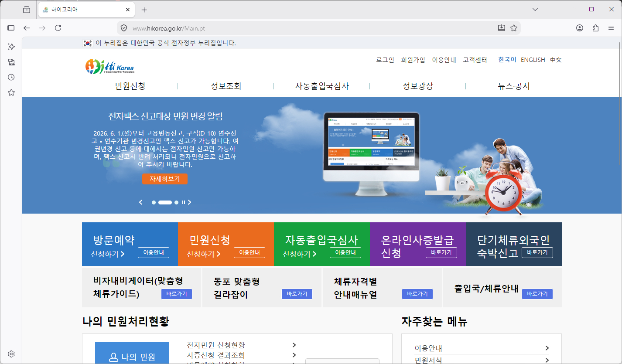
Task: Expand 이용안내 chevron in 자주찾는 메뉴
Action: (x=547, y=348)
